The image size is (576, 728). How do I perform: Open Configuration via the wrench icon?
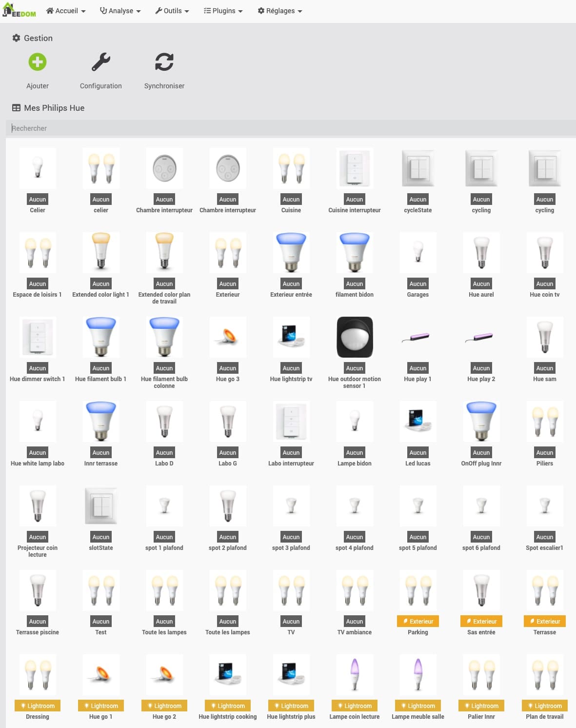point(101,62)
